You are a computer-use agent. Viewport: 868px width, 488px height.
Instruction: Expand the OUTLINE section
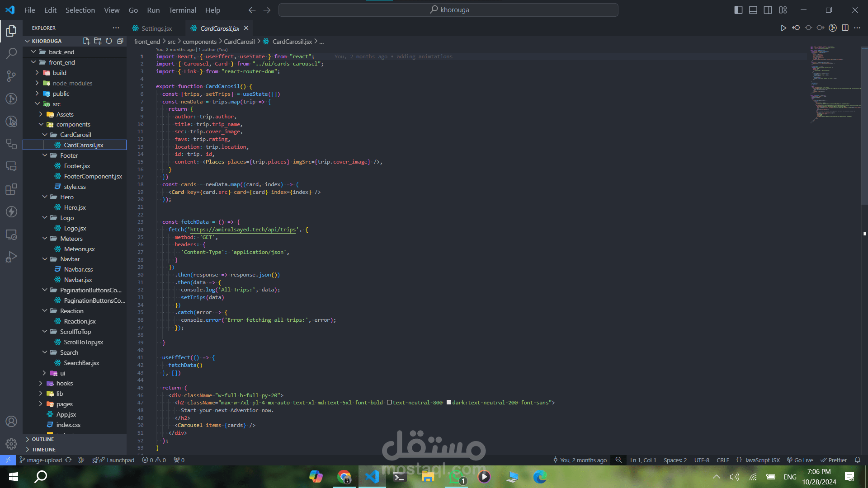(42, 439)
